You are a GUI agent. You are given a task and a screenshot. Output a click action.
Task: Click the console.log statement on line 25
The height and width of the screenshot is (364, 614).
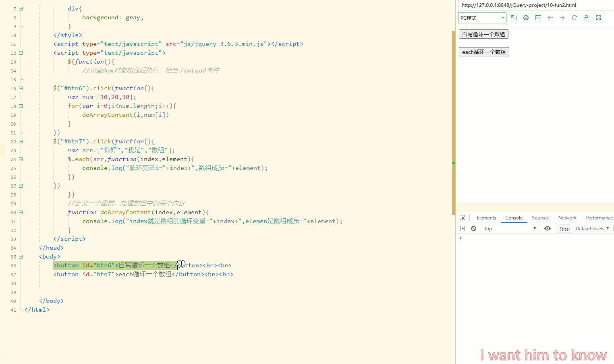[175, 168]
